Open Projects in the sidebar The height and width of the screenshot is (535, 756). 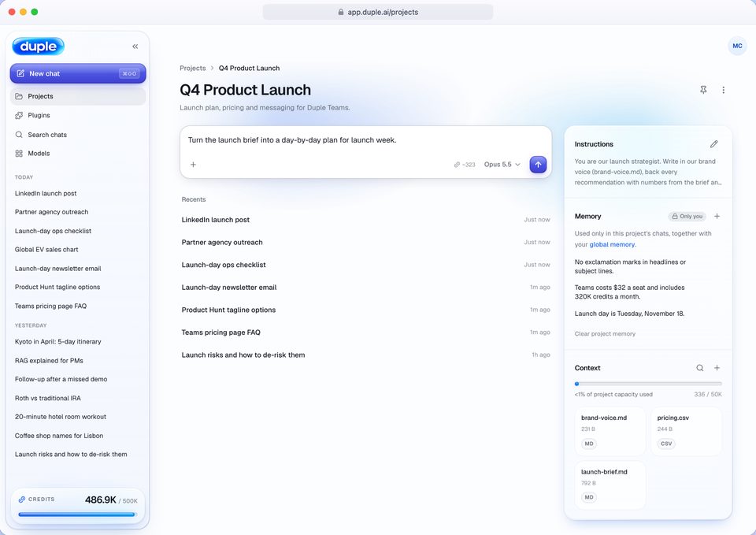[78, 96]
